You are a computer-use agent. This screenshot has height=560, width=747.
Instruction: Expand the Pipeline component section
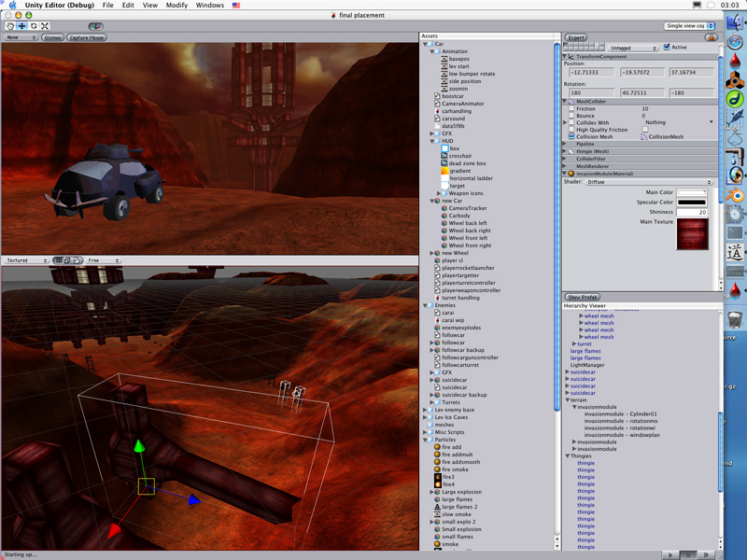click(565, 144)
